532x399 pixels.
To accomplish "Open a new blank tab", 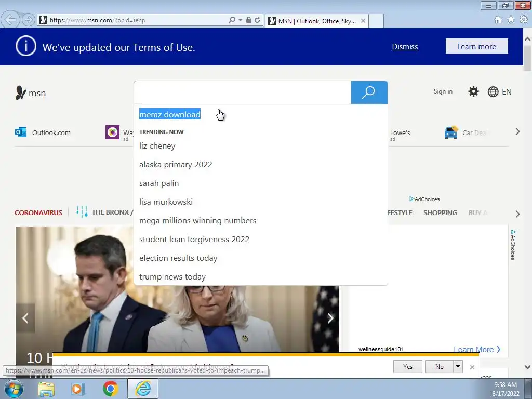I will point(376,21).
